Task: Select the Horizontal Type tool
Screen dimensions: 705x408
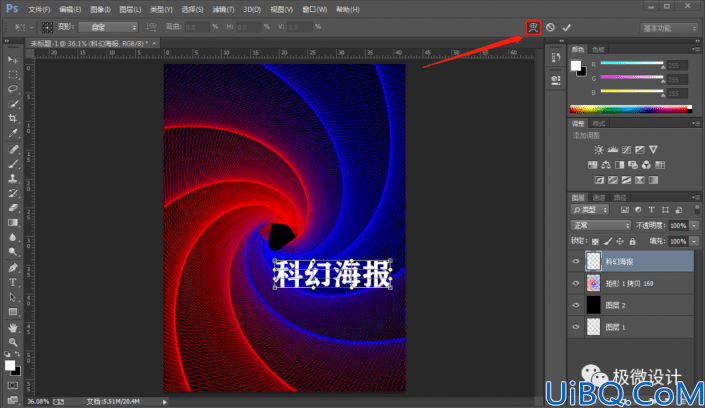Action: pos(13,282)
